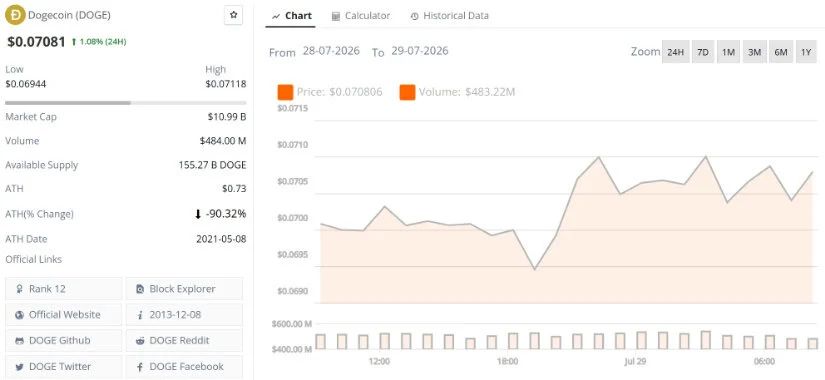Edit the To date 29-07-2026
The image size is (825, 380).
(x=420, y=51)
